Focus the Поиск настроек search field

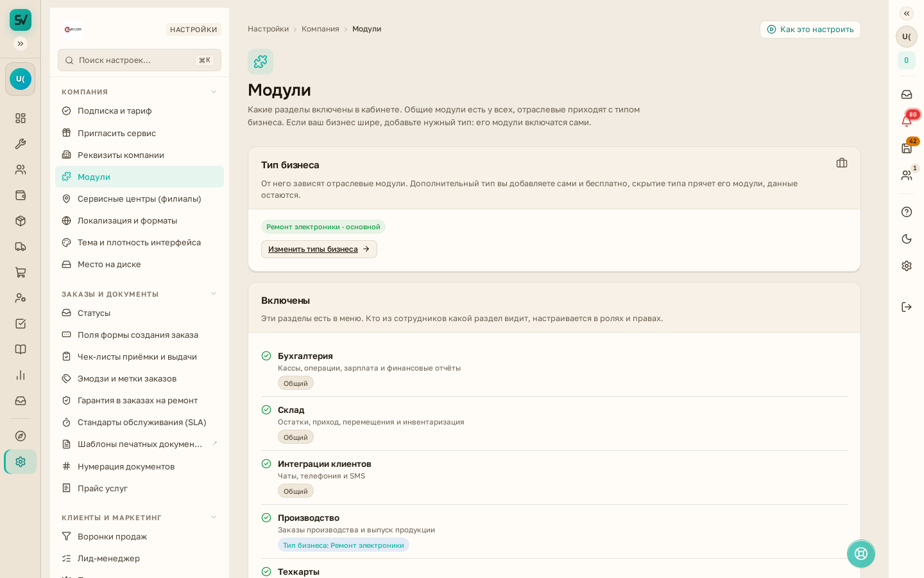click(139, 60)
